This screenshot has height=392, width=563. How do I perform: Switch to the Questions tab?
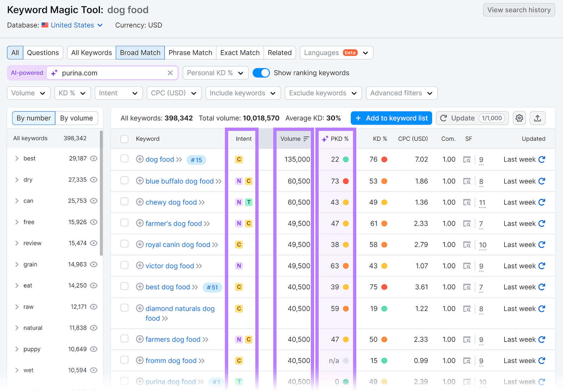[43, 52]
